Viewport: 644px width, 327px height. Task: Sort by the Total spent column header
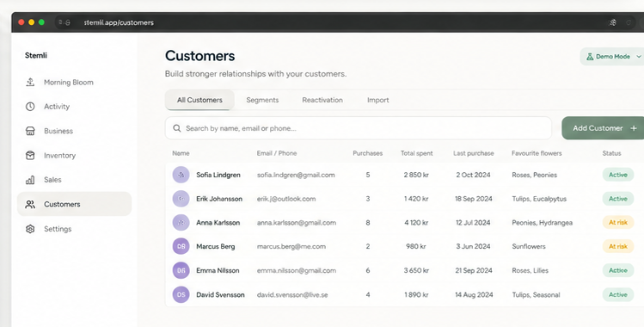point(416,153)
